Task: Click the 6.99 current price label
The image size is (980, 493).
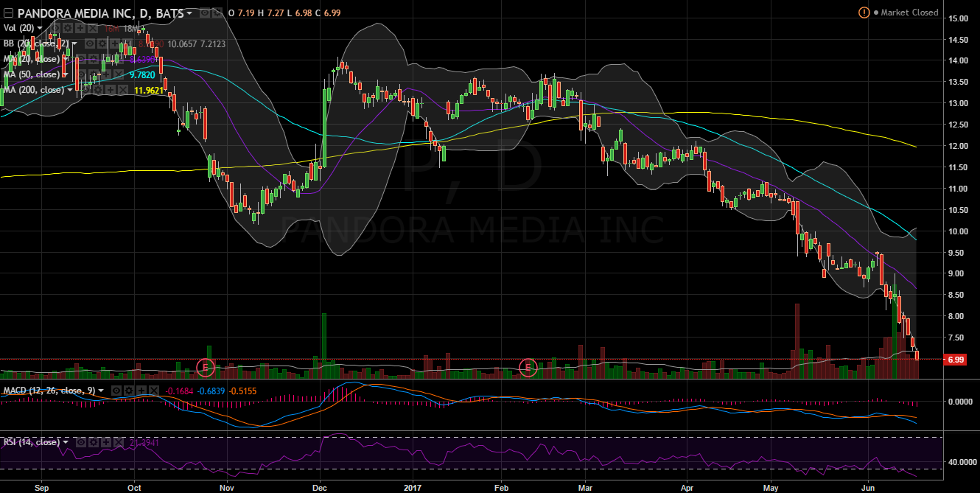Action: coord(955,360)
